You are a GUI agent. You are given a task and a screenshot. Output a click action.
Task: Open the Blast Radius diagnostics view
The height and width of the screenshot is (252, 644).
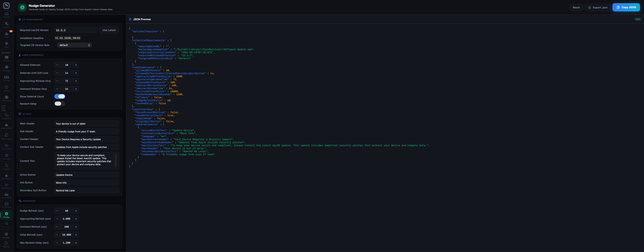click(6, 126)
